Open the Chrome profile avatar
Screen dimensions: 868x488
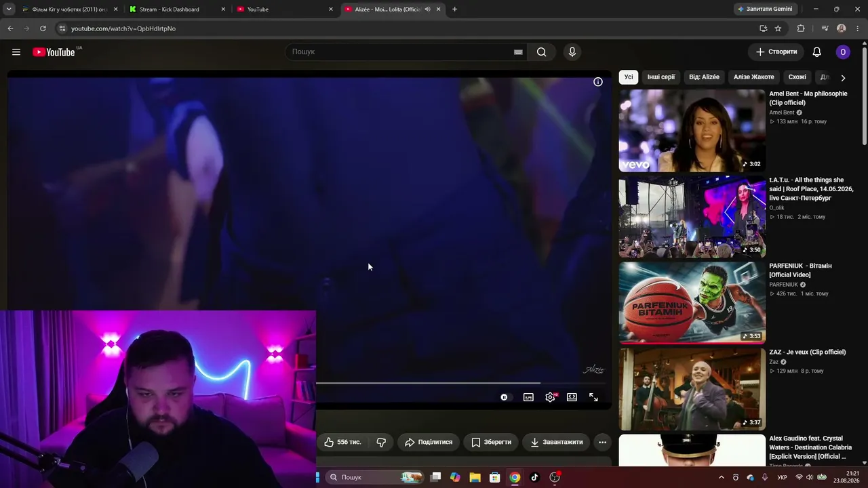pyautogui.click(x=842, y=28)
